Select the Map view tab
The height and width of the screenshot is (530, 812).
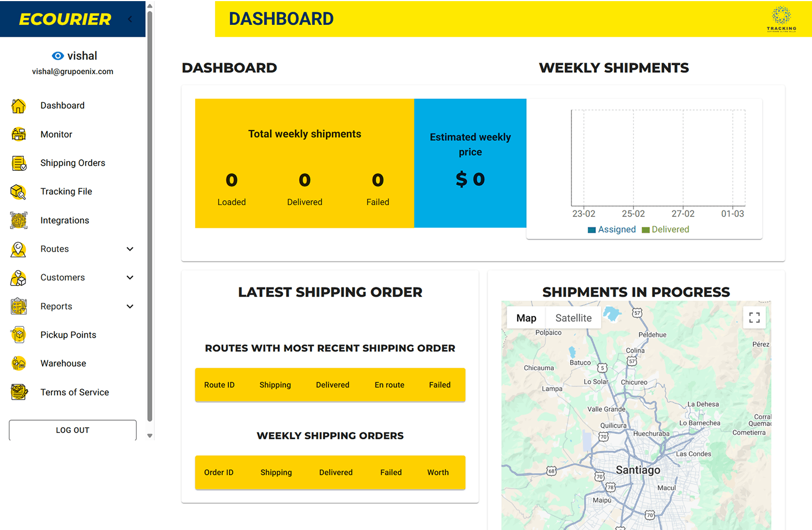point(526,318)
